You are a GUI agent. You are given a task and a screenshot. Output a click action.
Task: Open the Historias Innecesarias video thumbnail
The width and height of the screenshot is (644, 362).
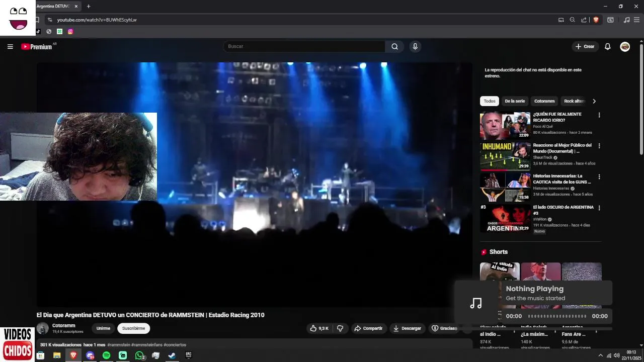[505, 187]
